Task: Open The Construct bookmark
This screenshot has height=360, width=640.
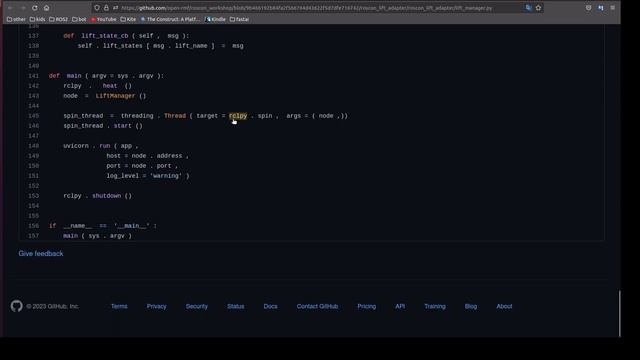Action: 170,19
